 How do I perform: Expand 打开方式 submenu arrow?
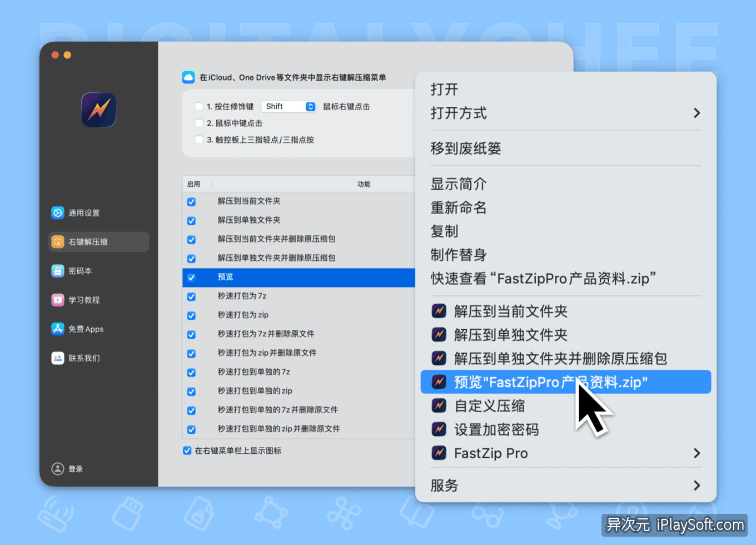pyautogui.click(x=697, y=113)
